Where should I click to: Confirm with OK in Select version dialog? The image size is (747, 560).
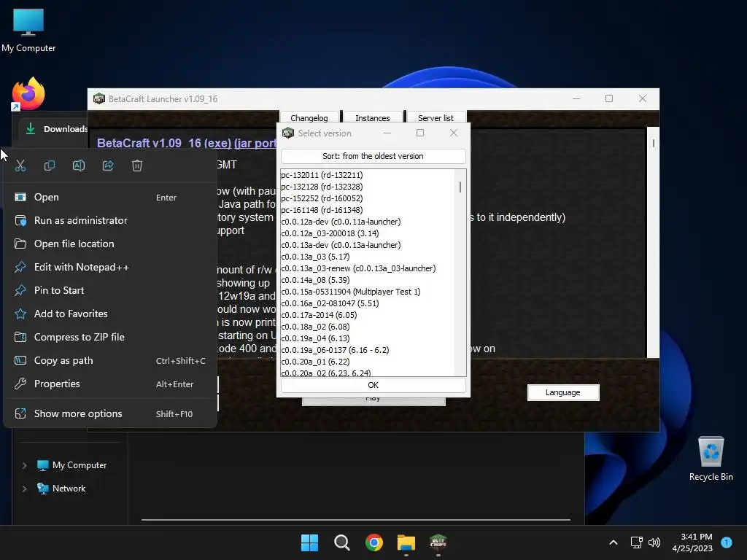(373, 385)
